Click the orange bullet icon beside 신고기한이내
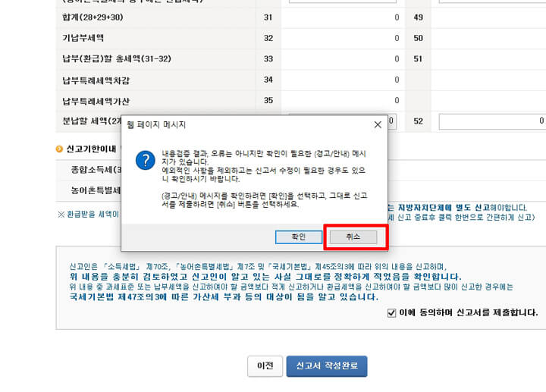This screenshot has height=392, width=546. (59, 149)
